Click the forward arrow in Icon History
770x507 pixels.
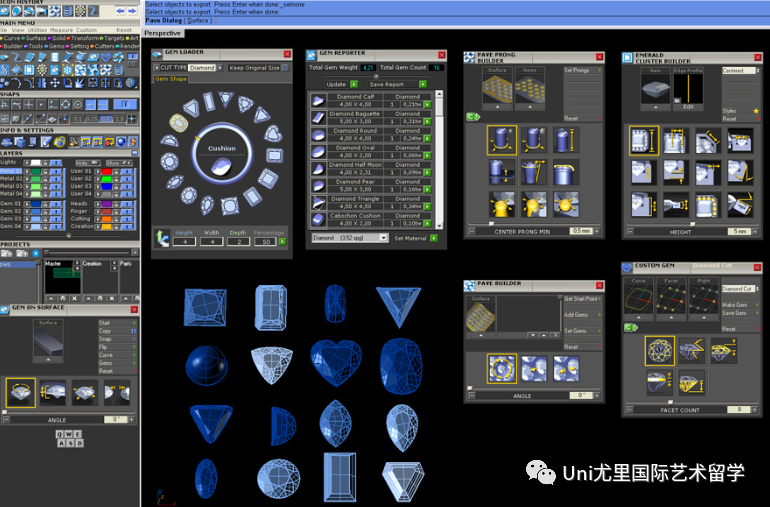(x=132, y=11)
